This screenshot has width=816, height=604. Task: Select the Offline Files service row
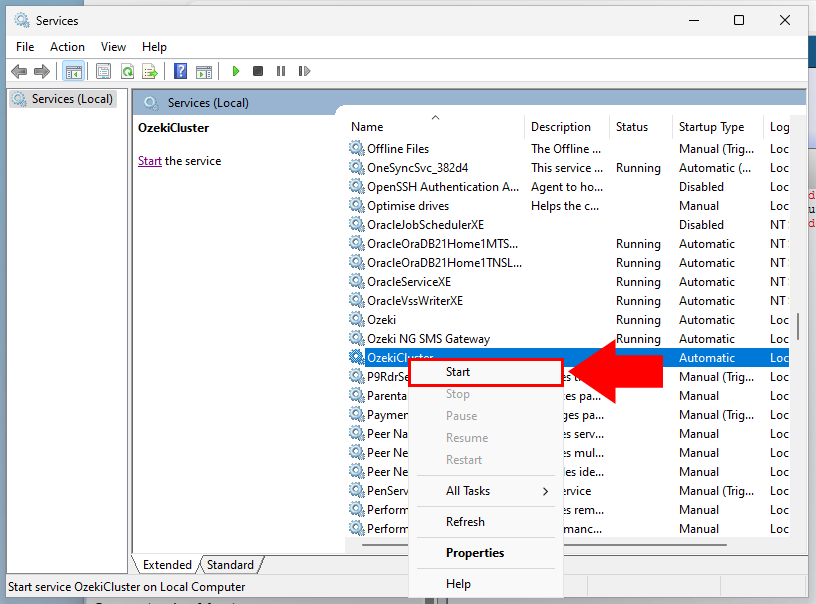(567, 149)
